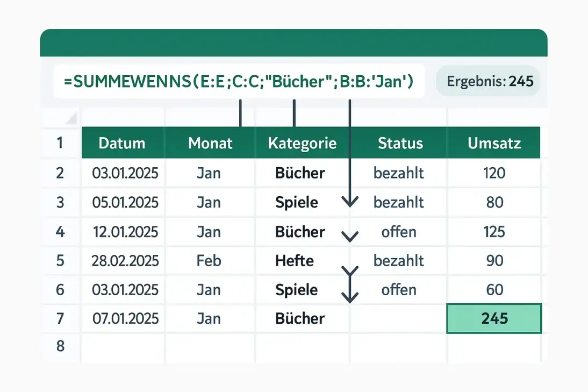The height and width of the screenshot is (392, 588).
Task: Click the green highlighted 245 result cell
Action: click(494, 318)
